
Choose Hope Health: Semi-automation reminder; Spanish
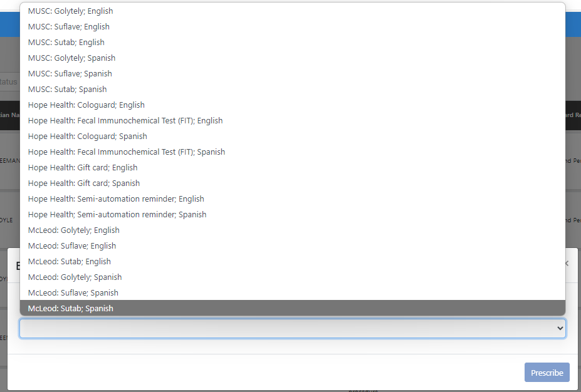292,215
